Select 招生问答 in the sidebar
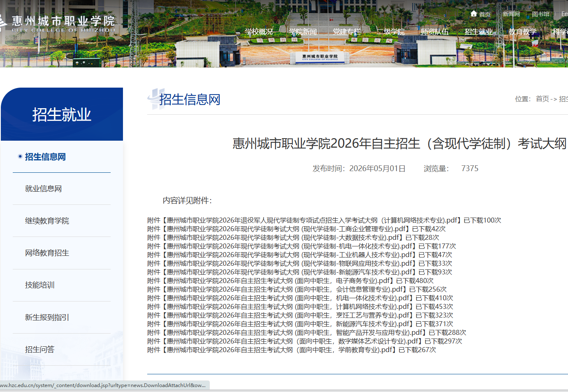Viewport: 568px width, 392px height. [39, 349]
